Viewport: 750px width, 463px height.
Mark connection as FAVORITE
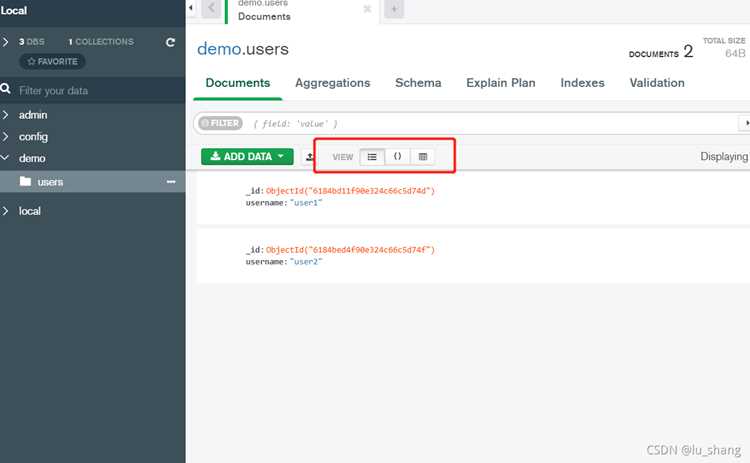[x=53, y=61]
